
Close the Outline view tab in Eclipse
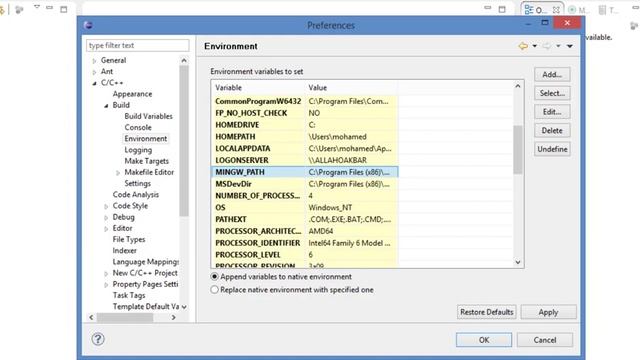(x=556, y=10)
